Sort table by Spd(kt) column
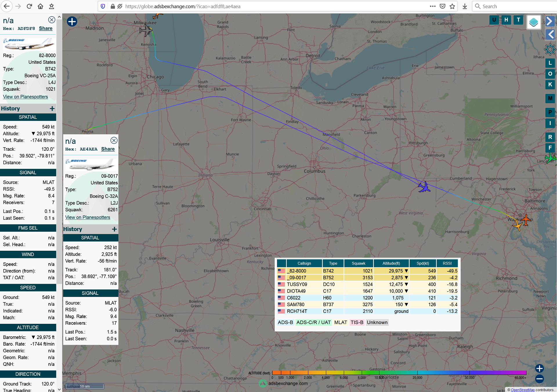557x392 pixels. click(423, 263)
